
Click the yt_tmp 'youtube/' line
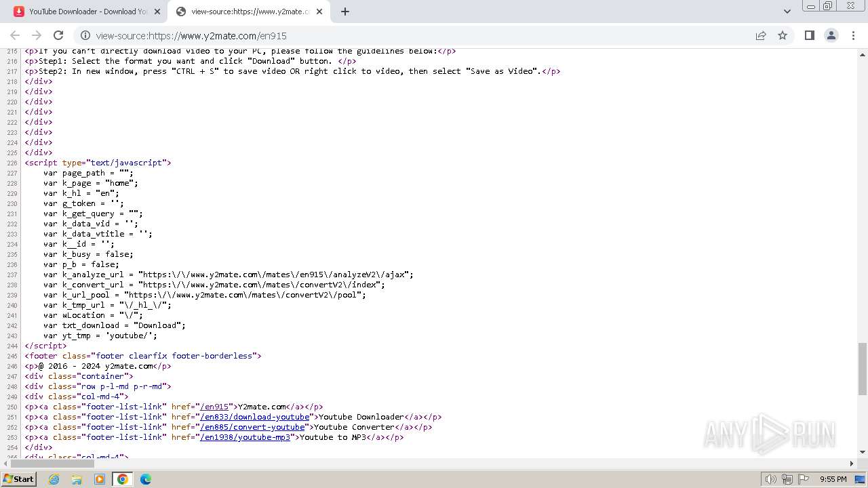point(100,335)
